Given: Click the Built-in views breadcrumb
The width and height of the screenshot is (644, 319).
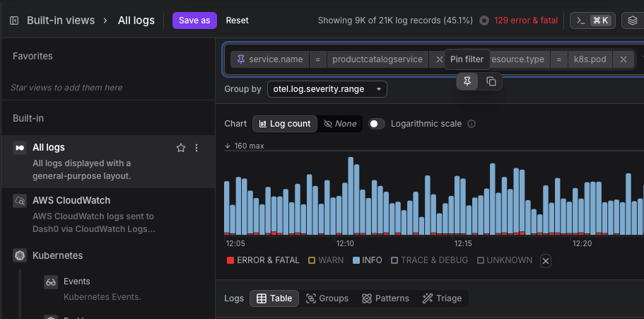Looking at the screenshot, I should pos(61,21).
